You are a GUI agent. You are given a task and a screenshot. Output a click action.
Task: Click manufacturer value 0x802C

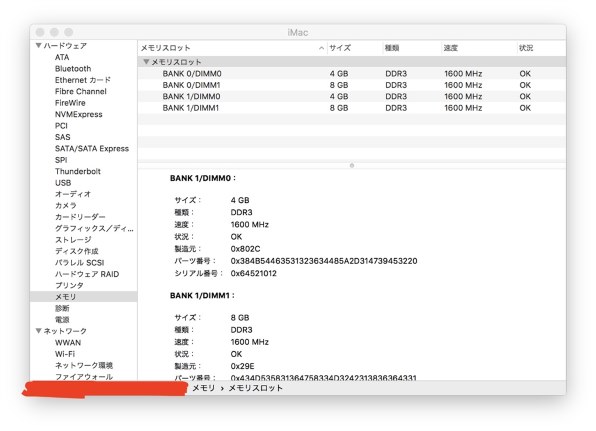tap(246, 249)
